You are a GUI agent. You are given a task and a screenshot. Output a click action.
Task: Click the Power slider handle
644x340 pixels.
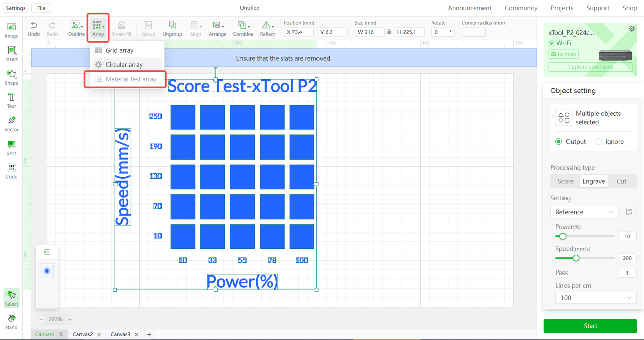click(x=563, y=236)
